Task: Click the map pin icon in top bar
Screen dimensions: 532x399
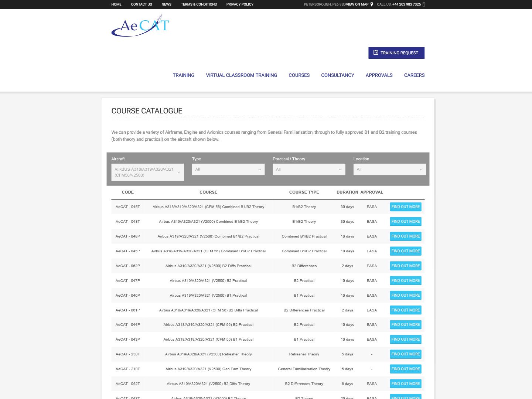Action: pos(372,4)
